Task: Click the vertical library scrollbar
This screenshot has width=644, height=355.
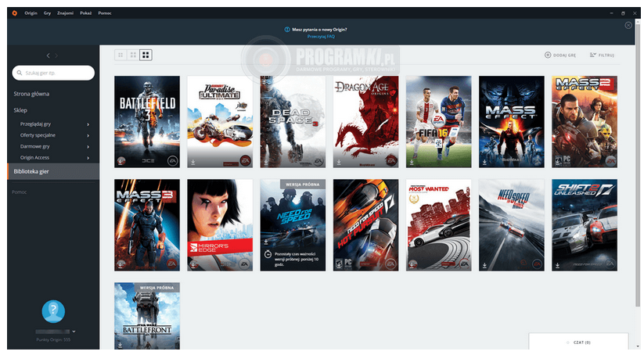Action: coord(638,164)
